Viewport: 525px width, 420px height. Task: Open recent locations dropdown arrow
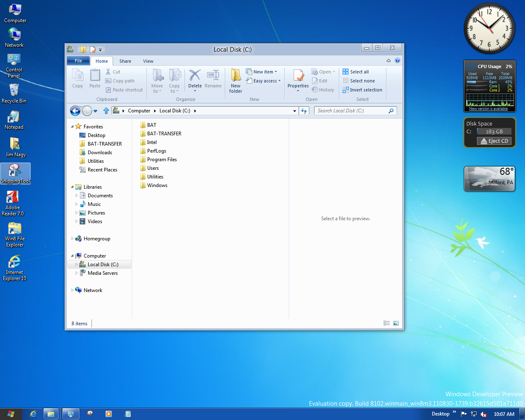pos(95,111)
